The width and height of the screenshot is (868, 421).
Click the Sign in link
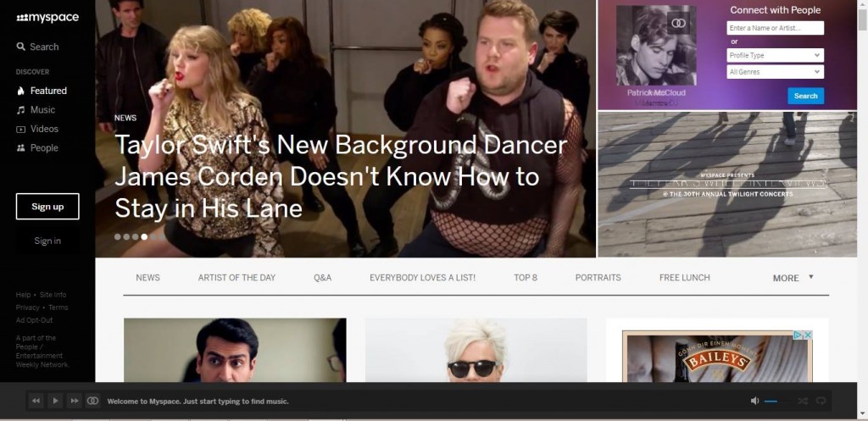tap(47, 241)
